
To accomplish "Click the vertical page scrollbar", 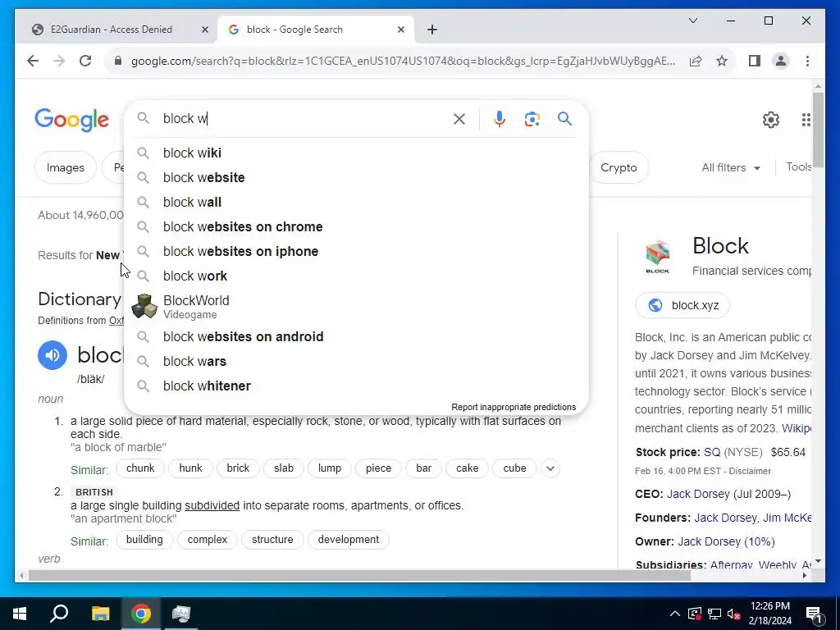I will click(818, 129).
